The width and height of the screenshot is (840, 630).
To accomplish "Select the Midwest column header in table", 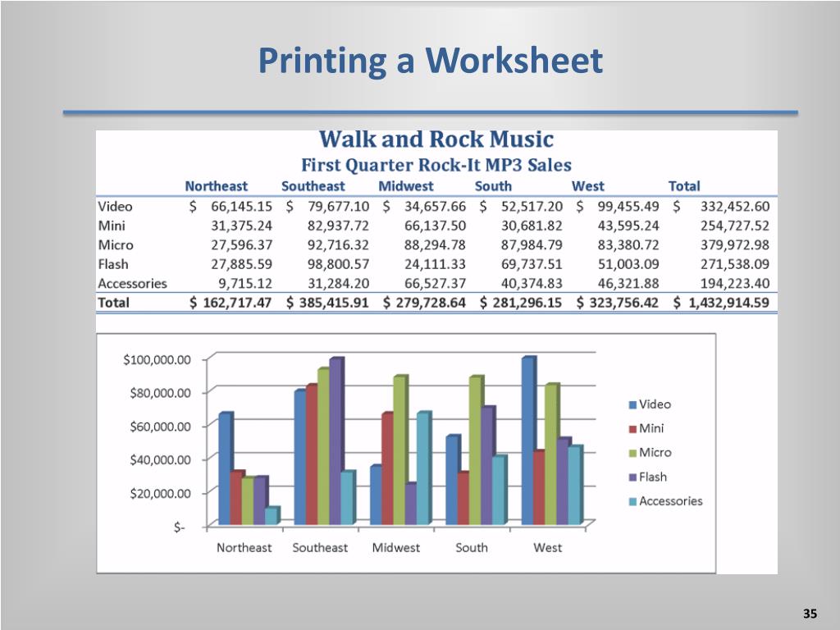I will [x=405, y=186].
